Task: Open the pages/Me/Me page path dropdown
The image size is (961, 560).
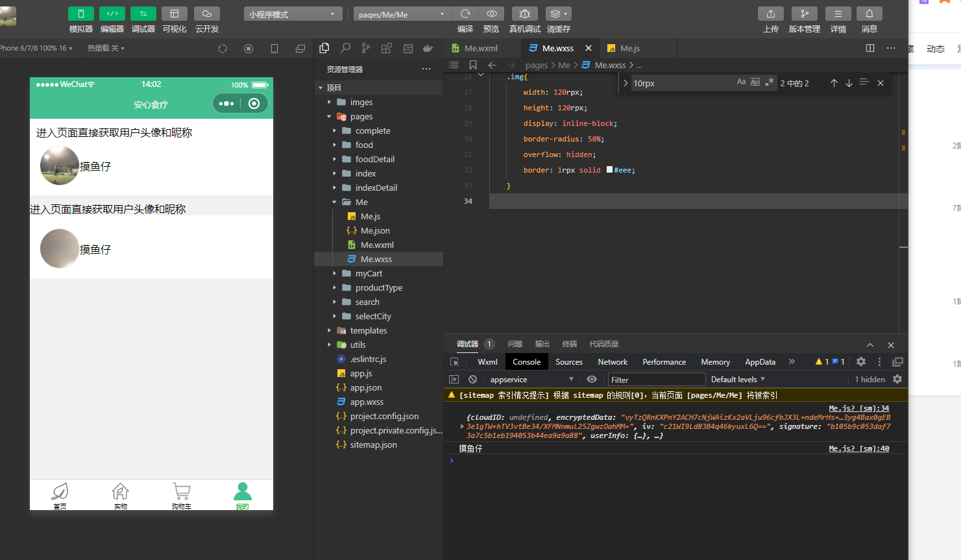Action: [402, 14]
